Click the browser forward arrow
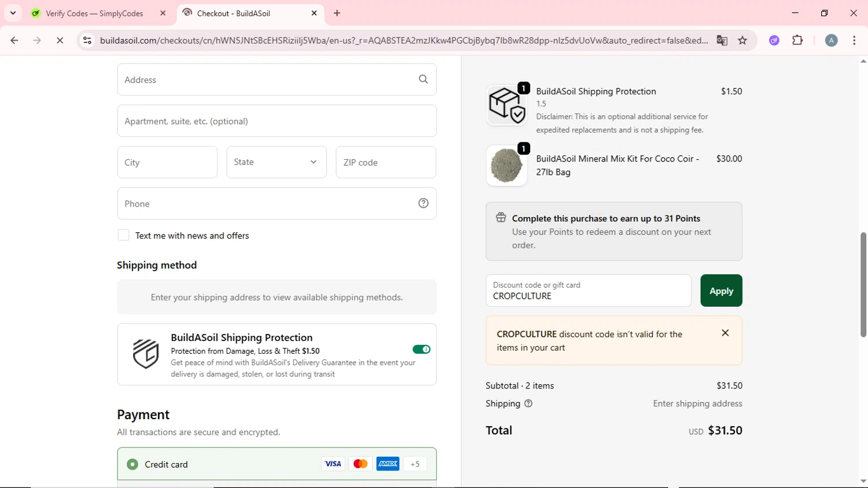868x488 pixels. [37, 41]
